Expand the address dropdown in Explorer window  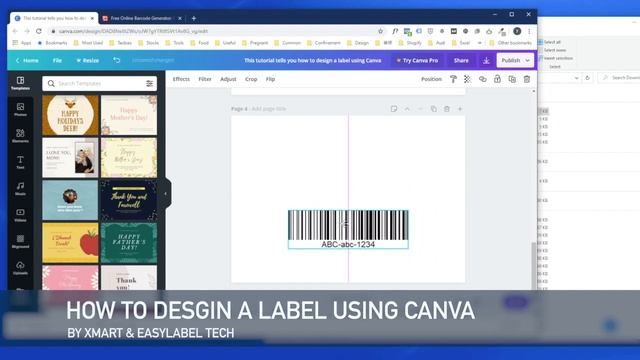tap(576, 78)
